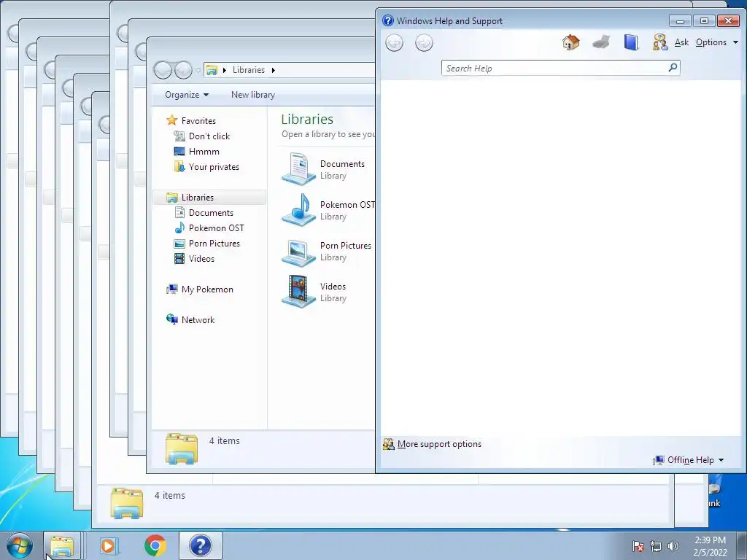
Task: Click the Favorites star icon
Action: coord(171,120)
